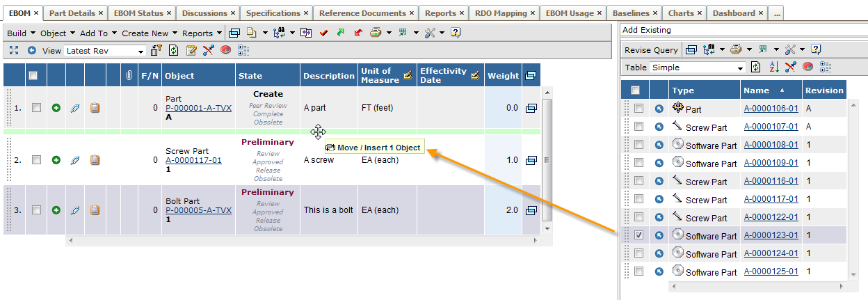Check the checkbox for Bolt Part row
868x300 pixels.
click(36, 210)
